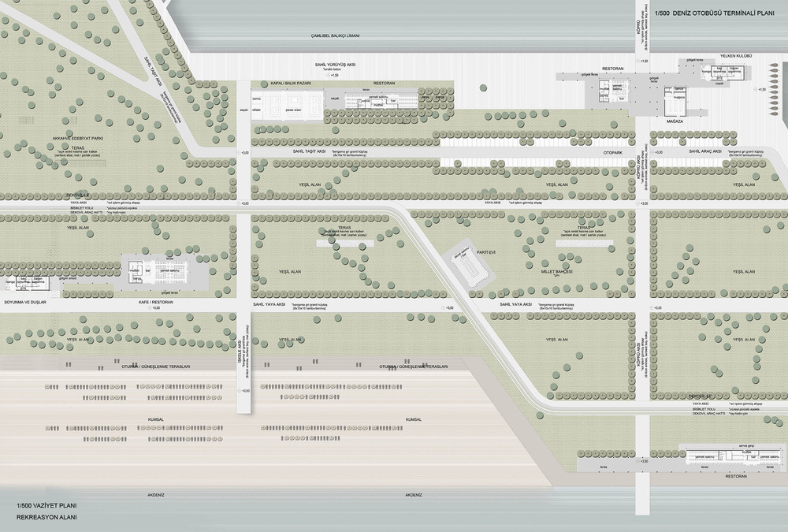This screenshot has width=788, height=532.
Task: Click the Restoran label at bottom right
Action: pos(734,477)
